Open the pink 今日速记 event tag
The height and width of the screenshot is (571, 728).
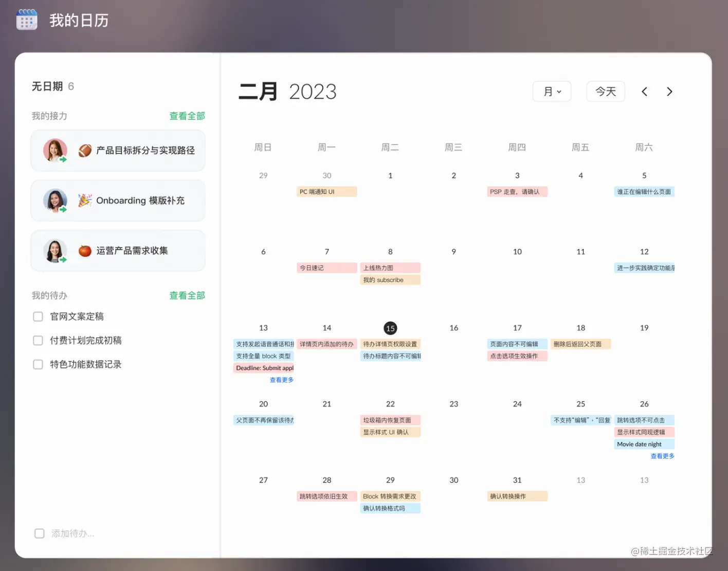tap(326, 268)
